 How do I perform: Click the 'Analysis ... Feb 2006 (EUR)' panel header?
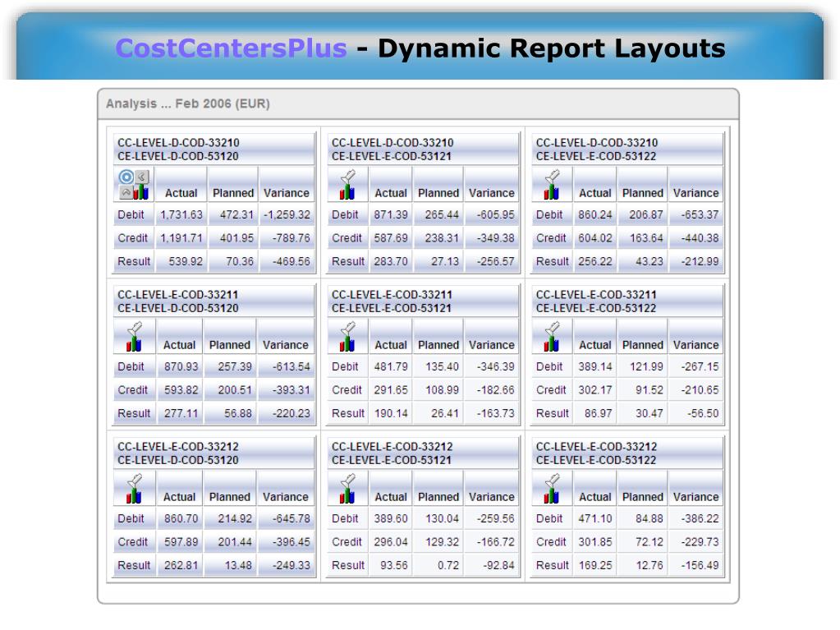point(418,104)
